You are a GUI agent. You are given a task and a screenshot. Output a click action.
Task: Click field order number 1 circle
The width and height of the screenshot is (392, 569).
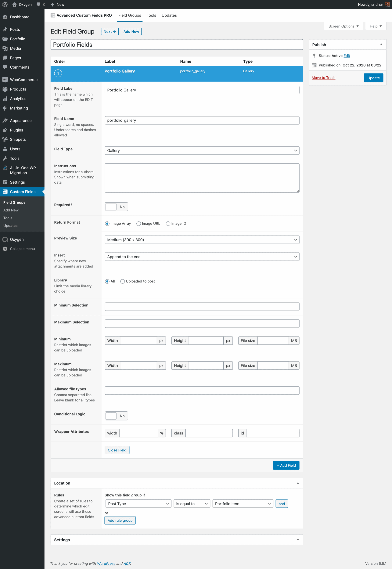[58, 73]
